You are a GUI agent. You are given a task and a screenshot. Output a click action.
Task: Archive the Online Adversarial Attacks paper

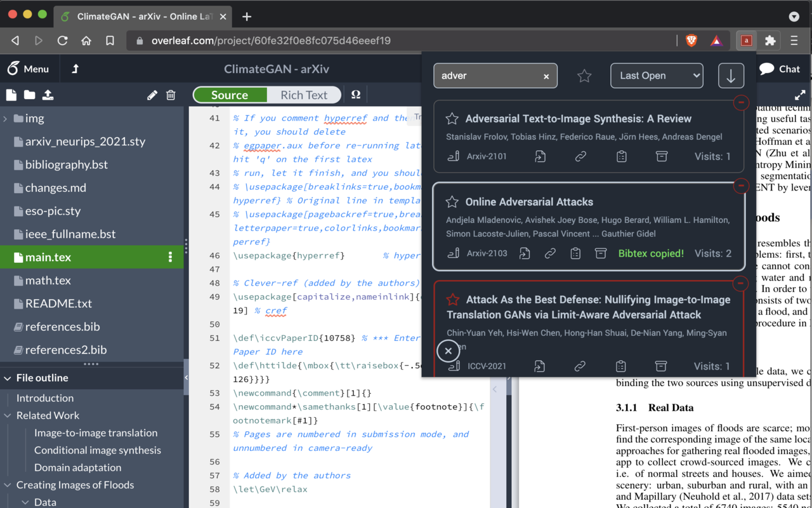[601, 253]
